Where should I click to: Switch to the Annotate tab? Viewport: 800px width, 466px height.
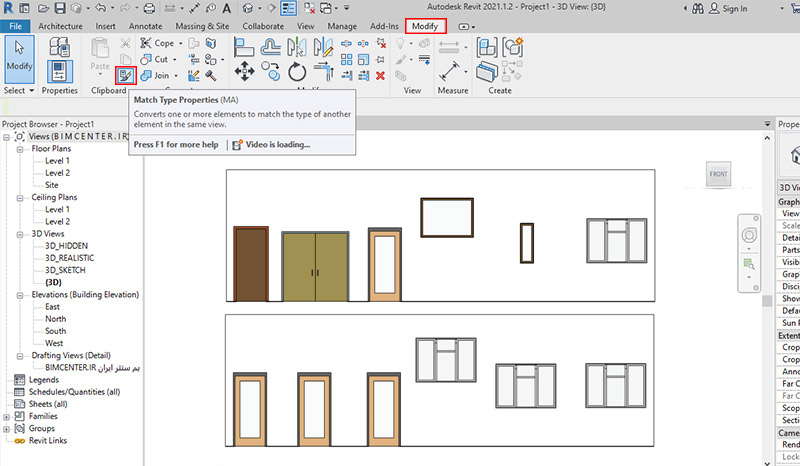point(145,26)
